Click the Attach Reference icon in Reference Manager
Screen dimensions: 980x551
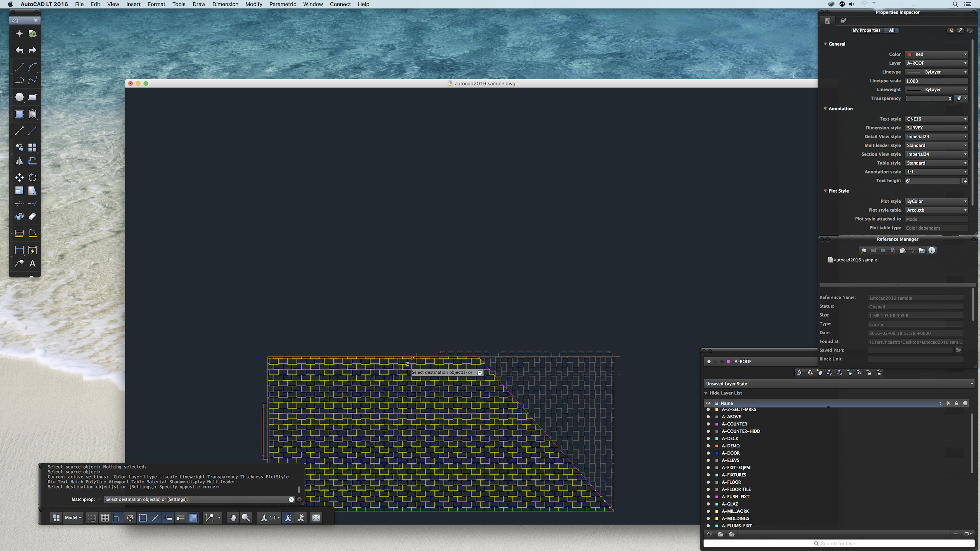864,250
